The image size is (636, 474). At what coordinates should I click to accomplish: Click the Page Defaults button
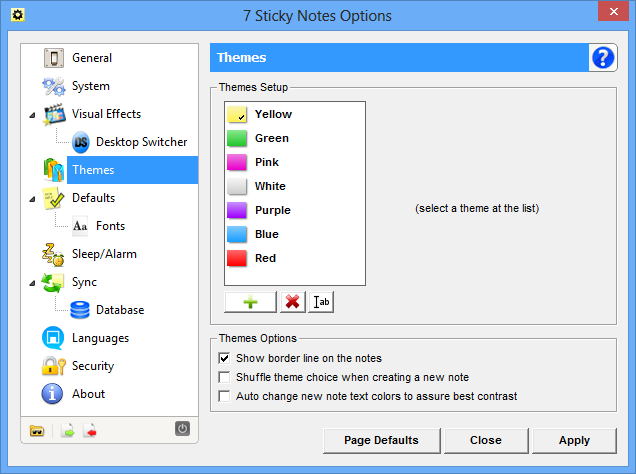pos(382,440)
